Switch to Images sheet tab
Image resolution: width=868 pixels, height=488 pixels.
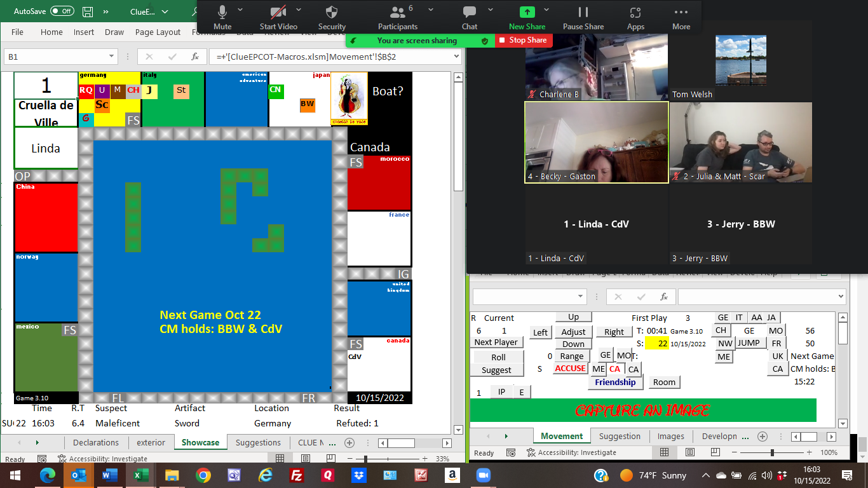[670, 436]
